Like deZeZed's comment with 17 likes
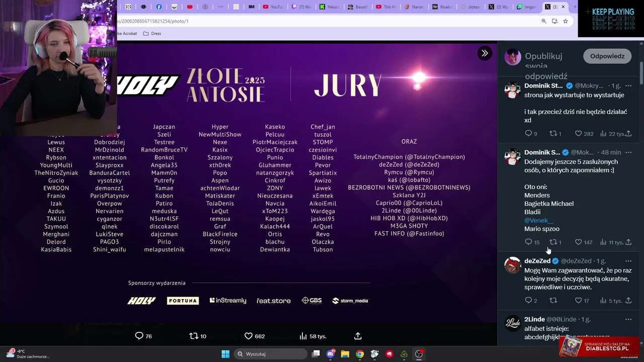 [x=582, y=301]
